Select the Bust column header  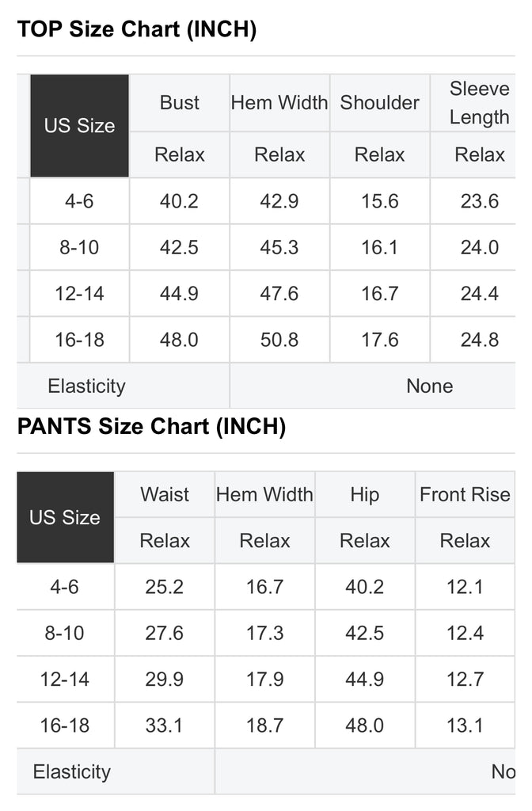(x=180, y=103)
